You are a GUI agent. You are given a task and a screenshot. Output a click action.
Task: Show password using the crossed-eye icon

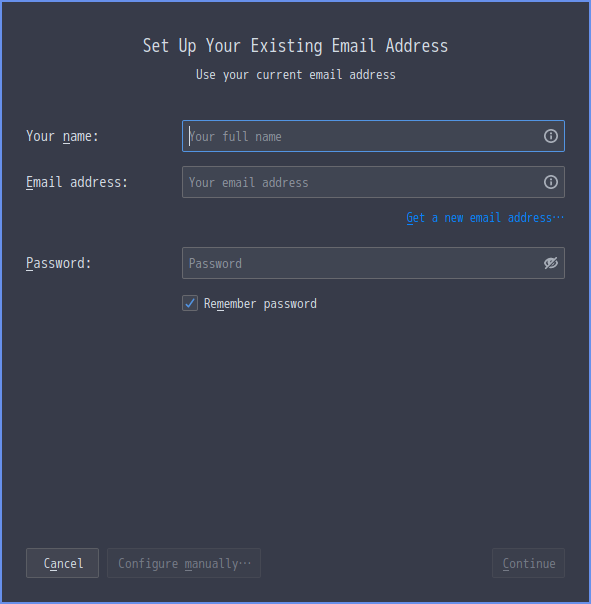coord(551,263)
